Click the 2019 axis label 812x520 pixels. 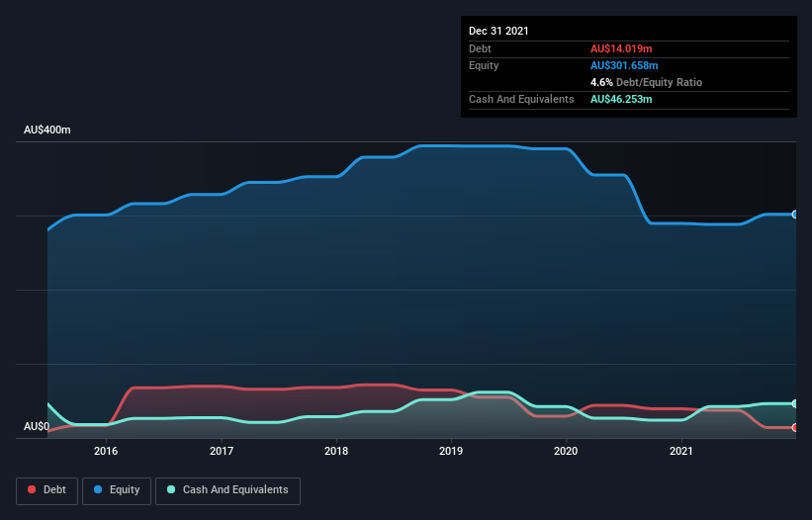pyautogui.click(x=451, y=451)
